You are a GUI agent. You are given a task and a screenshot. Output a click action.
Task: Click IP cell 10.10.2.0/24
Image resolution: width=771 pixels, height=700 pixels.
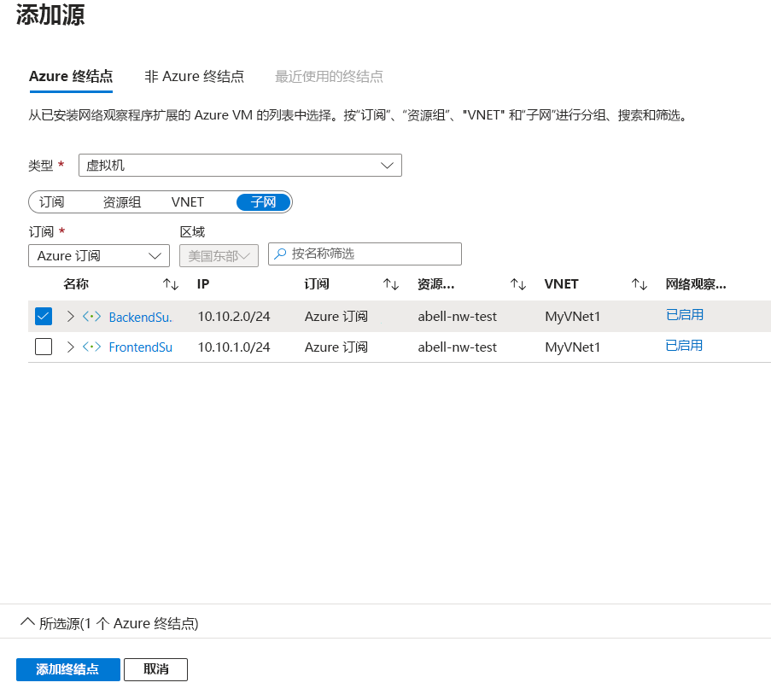(x=234, y=317)
